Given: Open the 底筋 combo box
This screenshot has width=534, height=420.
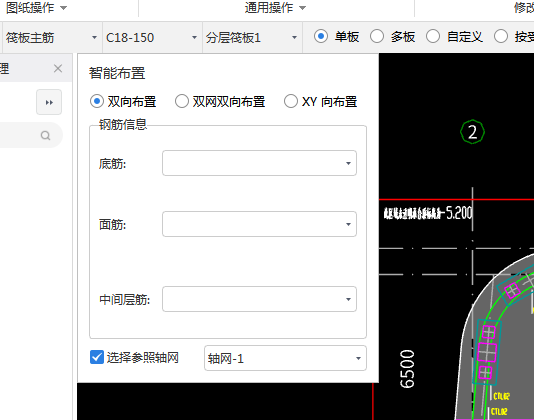Looking at the screenshot, I should 260,163.
